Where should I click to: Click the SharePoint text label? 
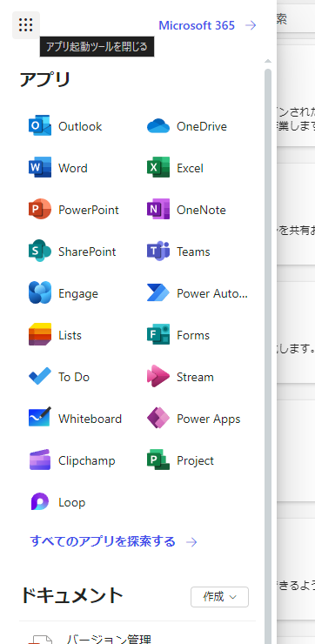click(87, 252)
